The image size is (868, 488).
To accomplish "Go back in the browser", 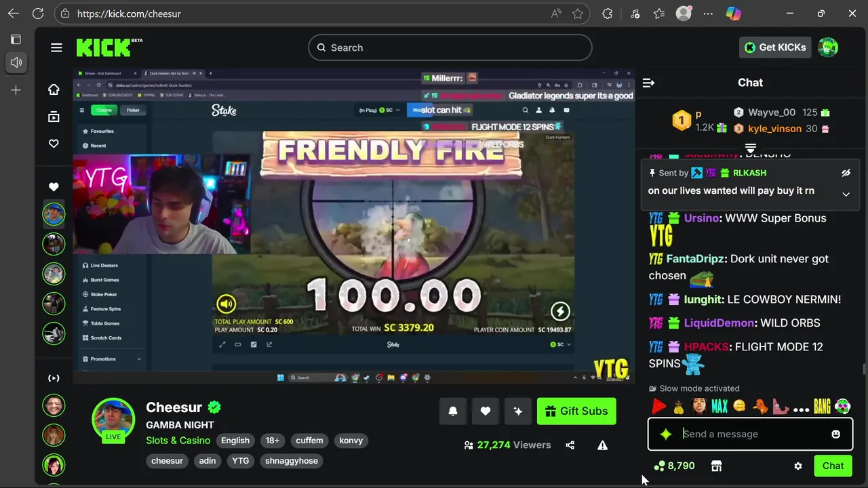I will point(14,14).
